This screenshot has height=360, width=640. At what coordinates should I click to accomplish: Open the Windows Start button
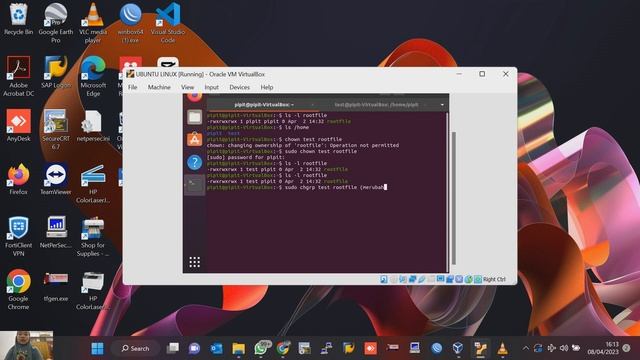(98, 349)
